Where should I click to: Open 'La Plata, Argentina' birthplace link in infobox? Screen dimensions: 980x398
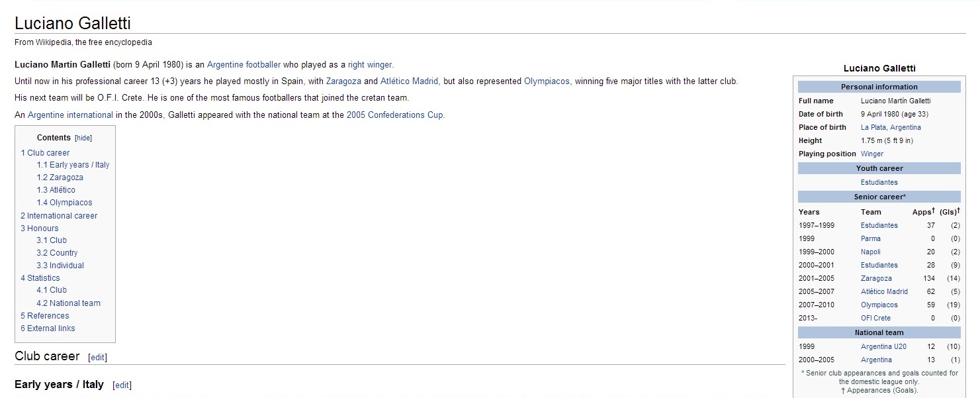pyautogui.click(x=891, y=127)
